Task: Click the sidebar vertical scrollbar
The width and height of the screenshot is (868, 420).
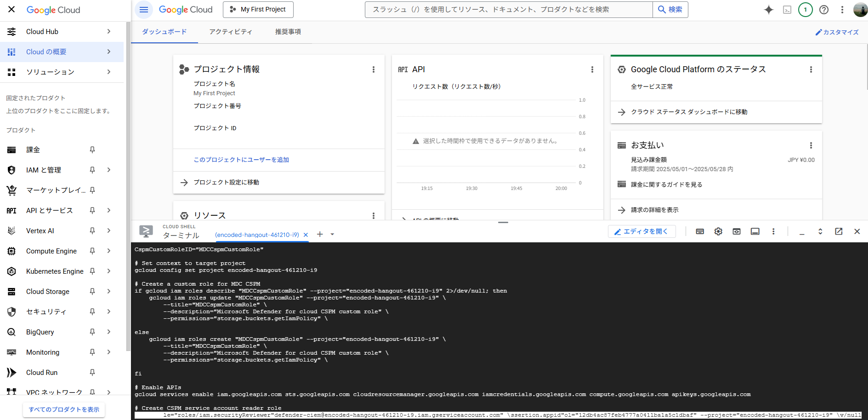Action: 128,187
